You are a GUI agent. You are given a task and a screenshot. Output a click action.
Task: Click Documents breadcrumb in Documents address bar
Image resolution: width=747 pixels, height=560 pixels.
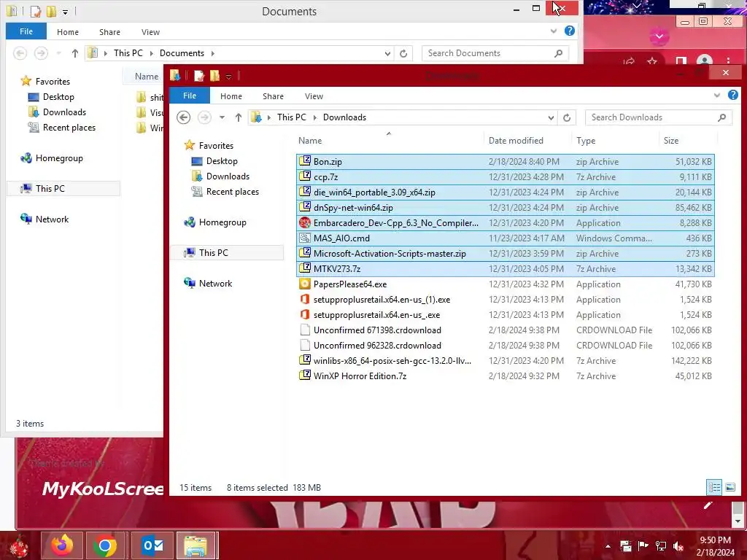(x=182, y=52)
